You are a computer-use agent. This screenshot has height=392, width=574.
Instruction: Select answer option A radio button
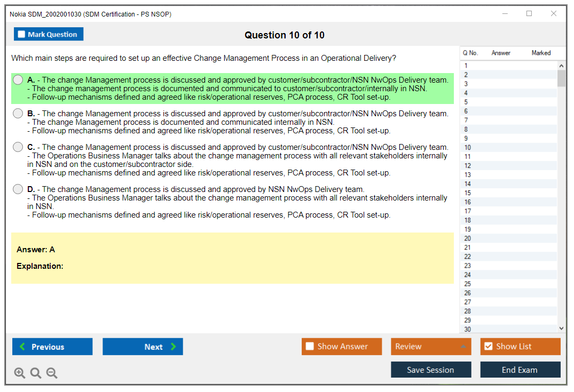tap(18, 79)
